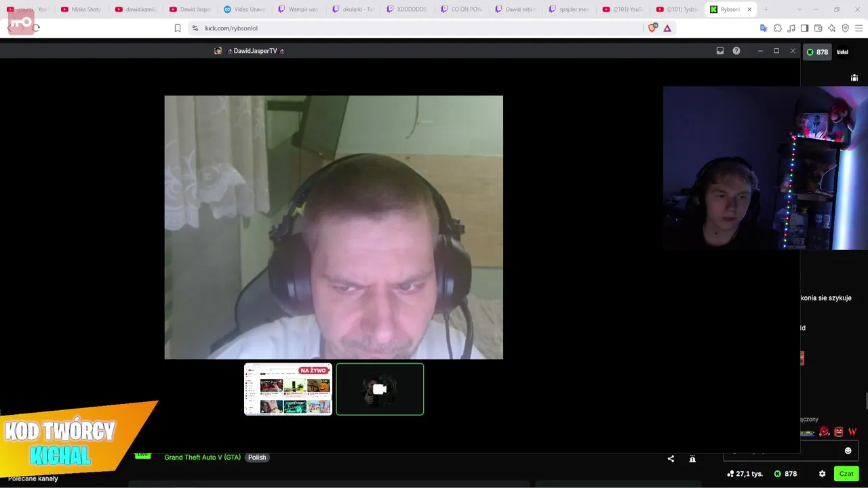This screenshot has width=868, height=488.
Task: Click the green Czat button
Action: coord(846,474)
